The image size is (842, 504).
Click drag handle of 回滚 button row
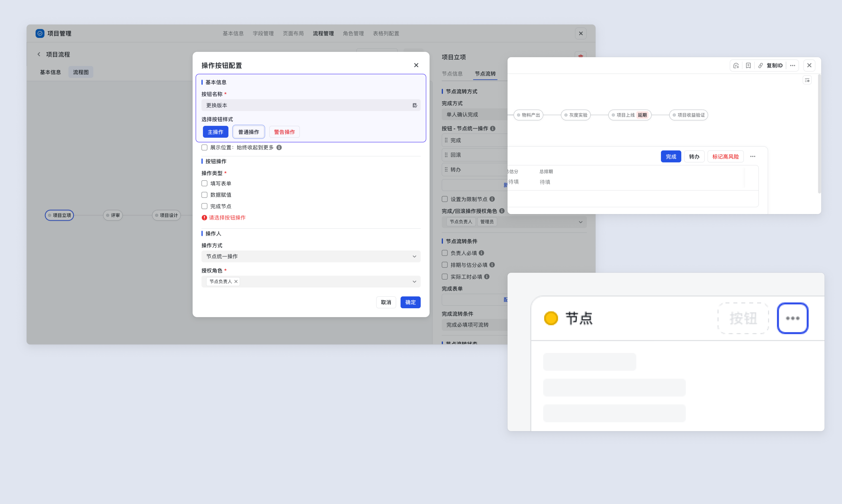(446, 155)
